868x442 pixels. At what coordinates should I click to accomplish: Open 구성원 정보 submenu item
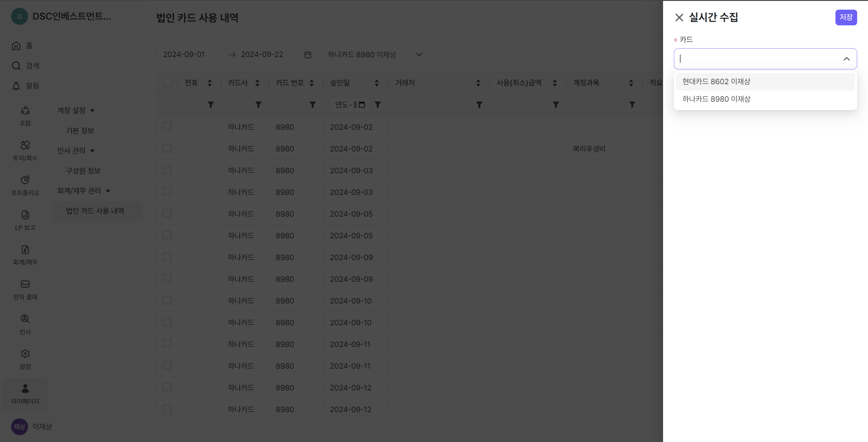click(83, 170)
